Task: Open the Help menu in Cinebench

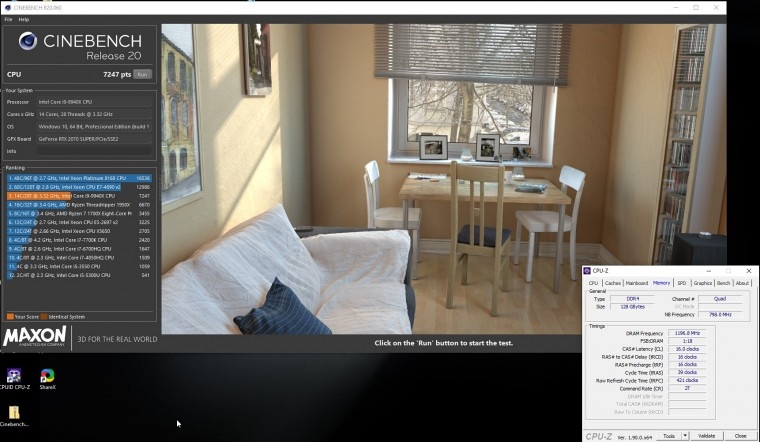Action: click(x=24, y=19)
